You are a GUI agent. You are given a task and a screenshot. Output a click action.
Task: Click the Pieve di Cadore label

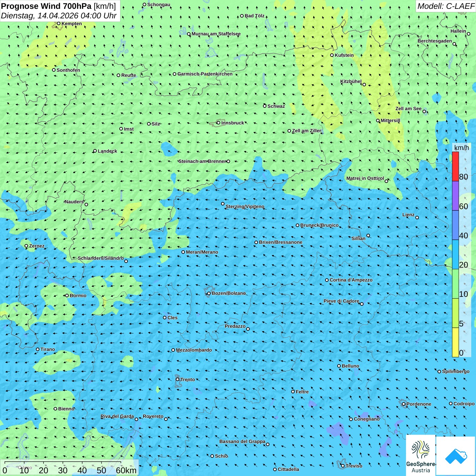point(341,301)
